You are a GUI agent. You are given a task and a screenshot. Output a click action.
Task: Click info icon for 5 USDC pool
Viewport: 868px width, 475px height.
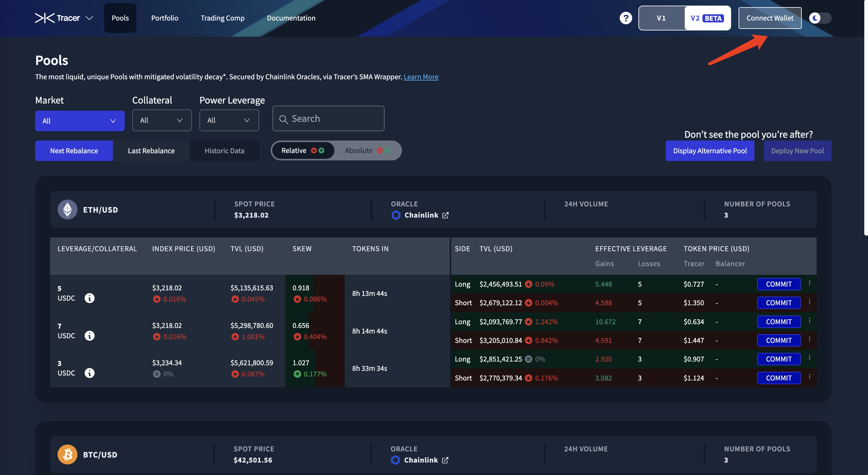click(x=89, y=298)
